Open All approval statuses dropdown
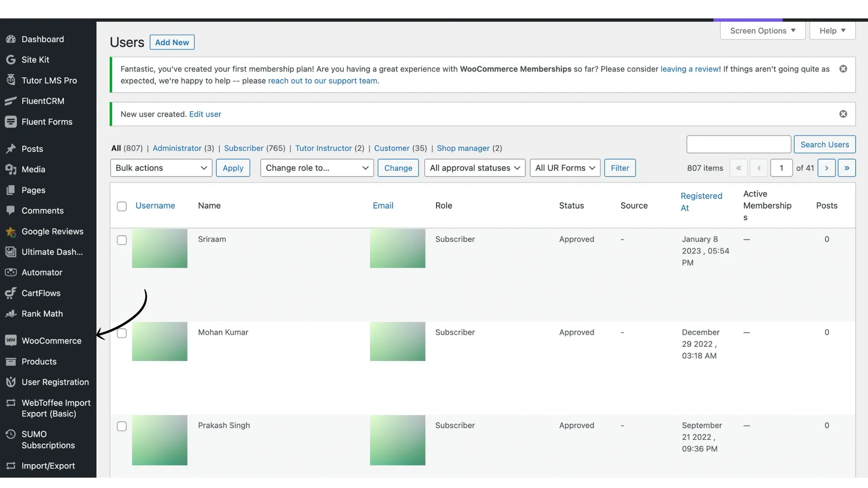 point(474,168)
